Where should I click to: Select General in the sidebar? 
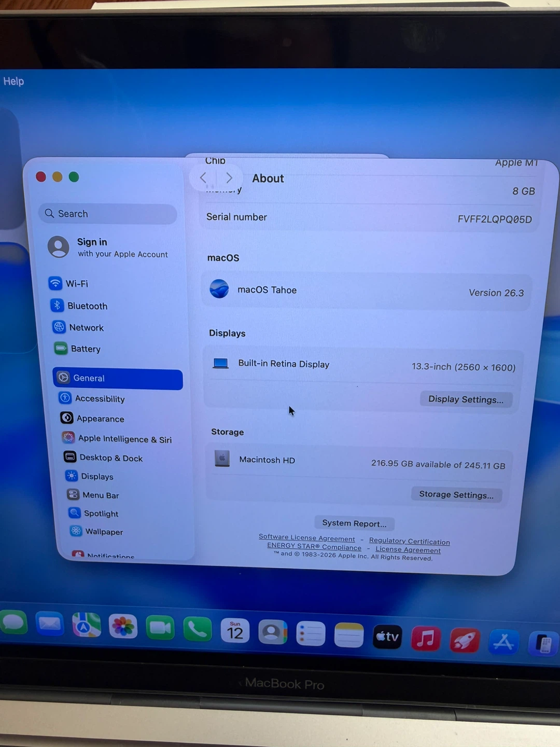coord(118,378)
